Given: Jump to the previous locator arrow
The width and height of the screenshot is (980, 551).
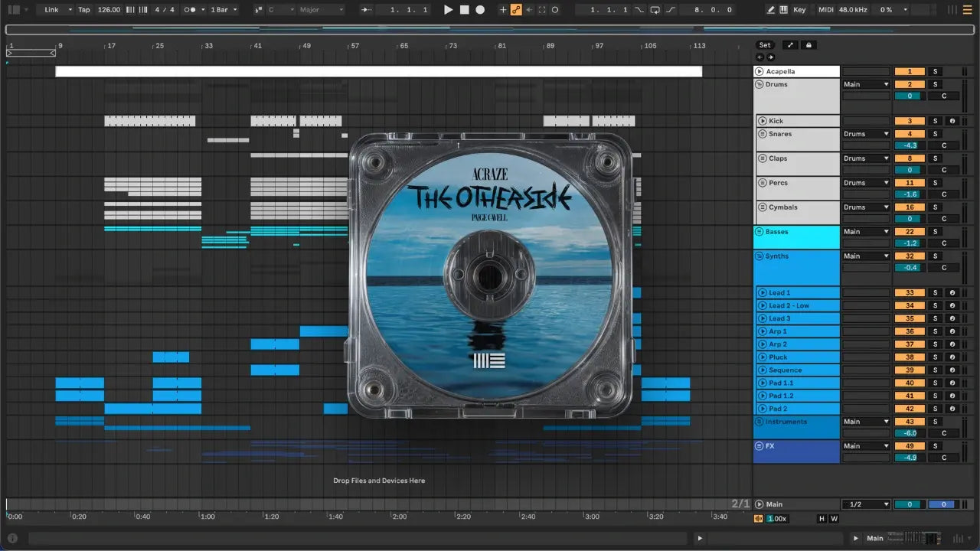Looking at the screenshot, I should [760, 57].
